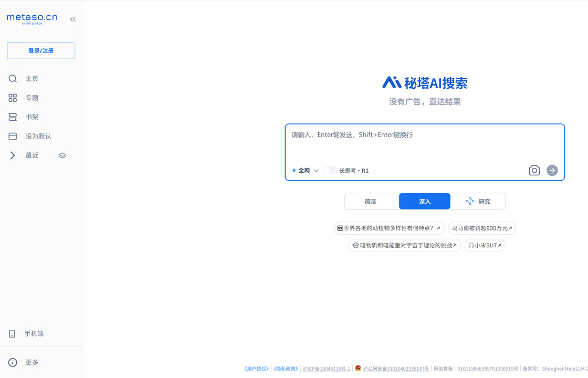Viewport: 588px width, 378px height.
Task: Open the 用户协议 link
Action: pyautogui.click(x=257, y=369)
